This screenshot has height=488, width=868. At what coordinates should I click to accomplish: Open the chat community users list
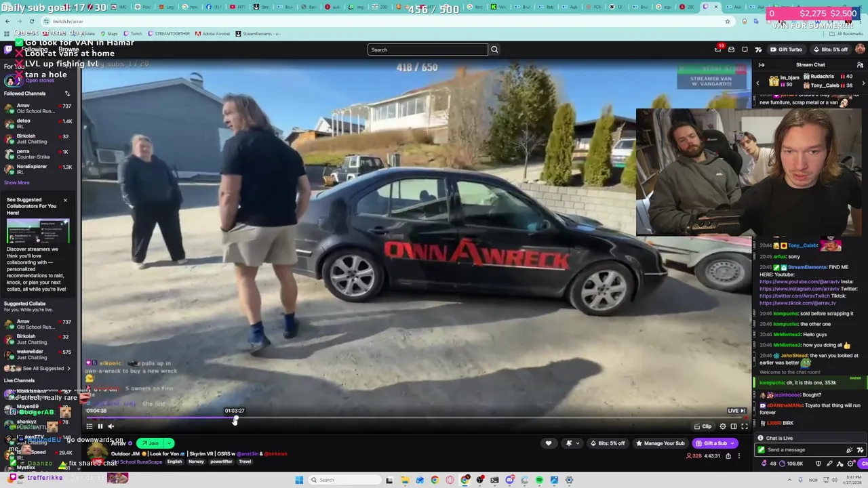pos(860,65)
